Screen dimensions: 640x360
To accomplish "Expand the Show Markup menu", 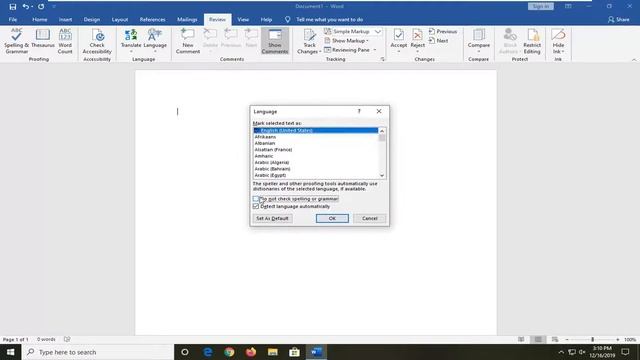I will pyautogui.click(x=347, y=41).
